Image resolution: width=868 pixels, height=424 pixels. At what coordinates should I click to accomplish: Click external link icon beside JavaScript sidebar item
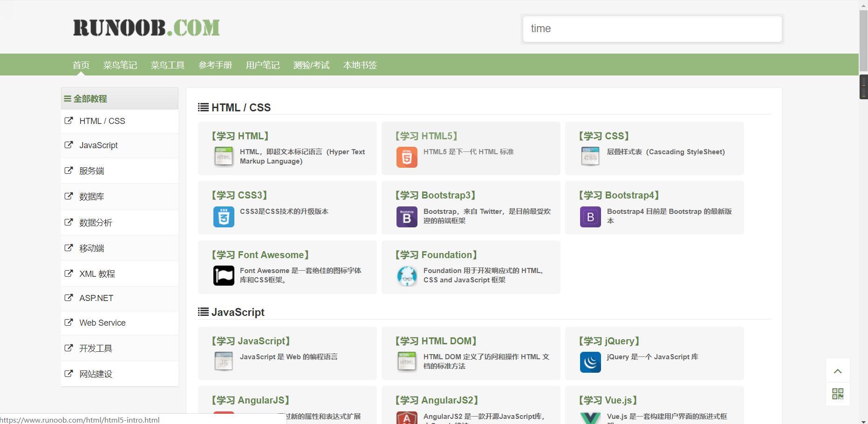[x=68, y=145]
